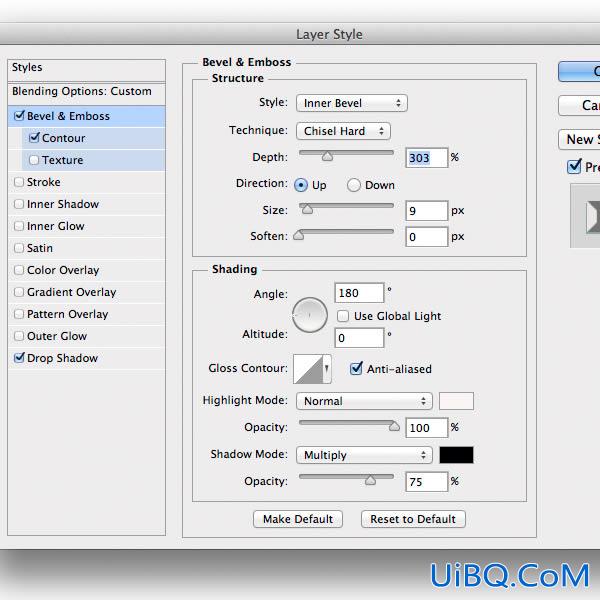Image resolution: width=600 pixels, height=600 pixels.
Task: Enable the Outer Glow checkbox
Action: pyautogui.click(x=19, y=336)
